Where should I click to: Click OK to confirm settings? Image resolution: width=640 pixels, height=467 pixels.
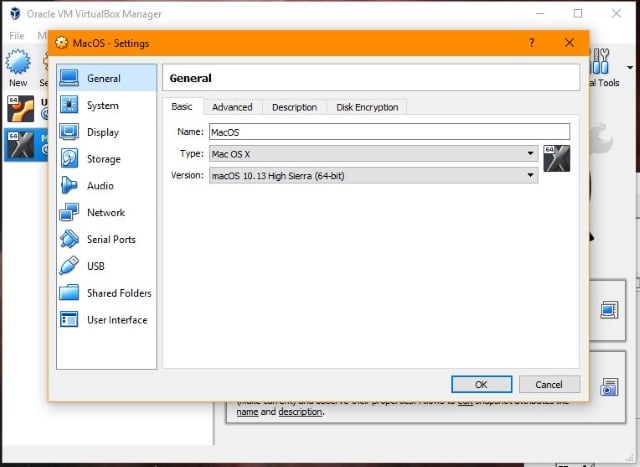(x=482, y=385)
